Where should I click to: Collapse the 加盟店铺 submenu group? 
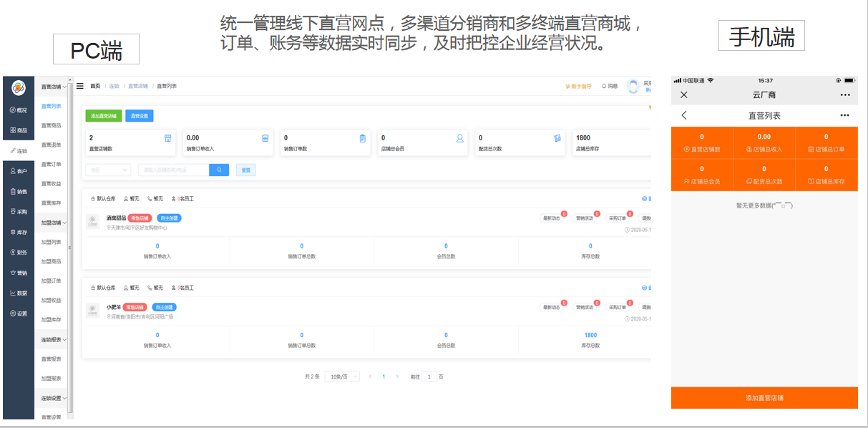pyautogui.click(x=54, y=223)
